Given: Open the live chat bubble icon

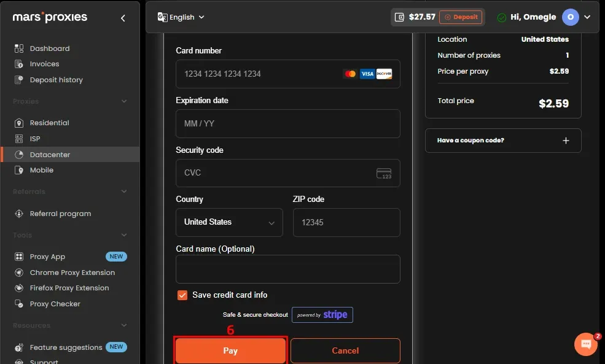Looking at the screenshot, I should 586,344.
